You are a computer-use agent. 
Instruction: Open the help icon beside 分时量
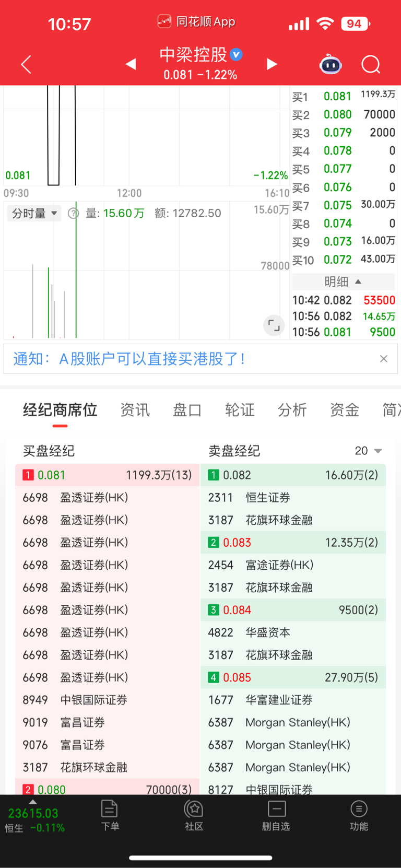[x=73, y=213]
